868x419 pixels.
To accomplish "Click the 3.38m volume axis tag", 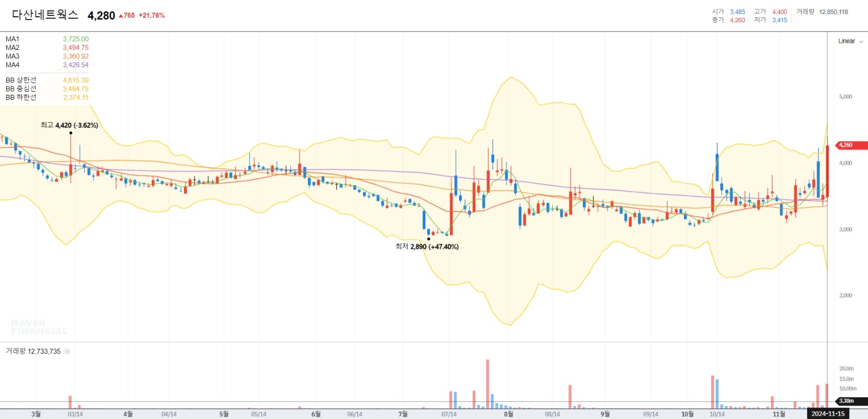I will point(851,401).
